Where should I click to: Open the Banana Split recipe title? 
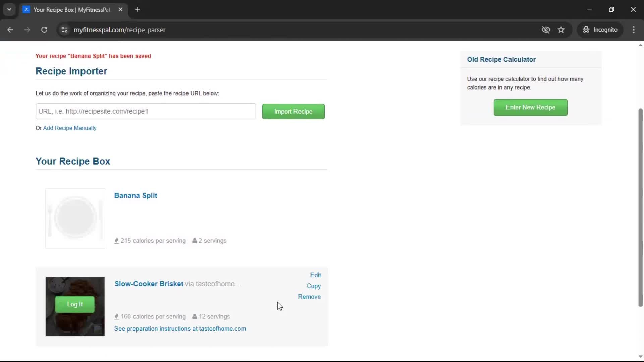(x=136, y=195)
